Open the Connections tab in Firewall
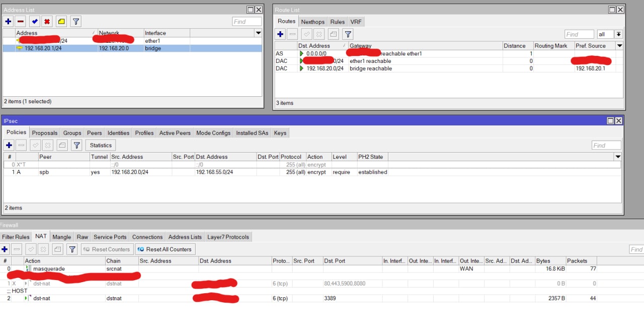Viewport: 644px width, 336px height. [147, 237]
